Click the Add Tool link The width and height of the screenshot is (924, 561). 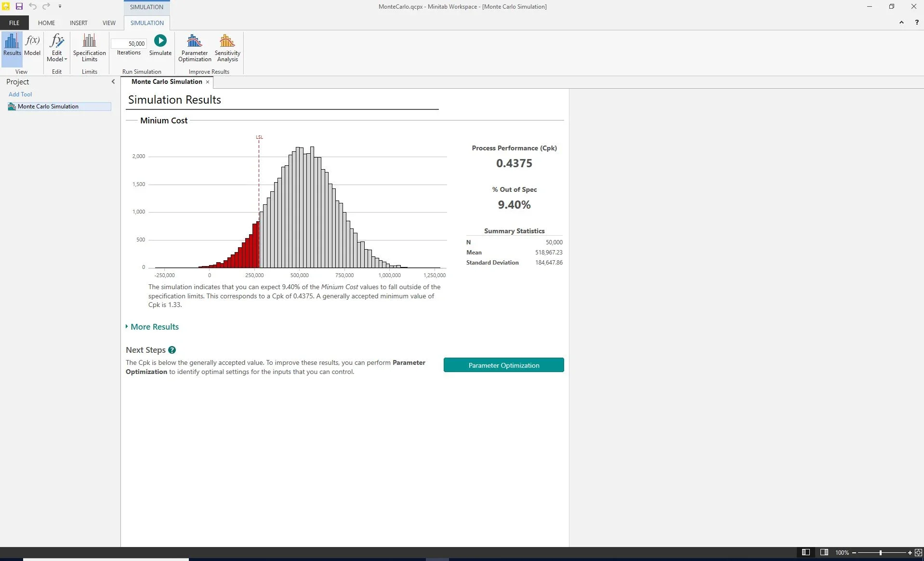20,94
